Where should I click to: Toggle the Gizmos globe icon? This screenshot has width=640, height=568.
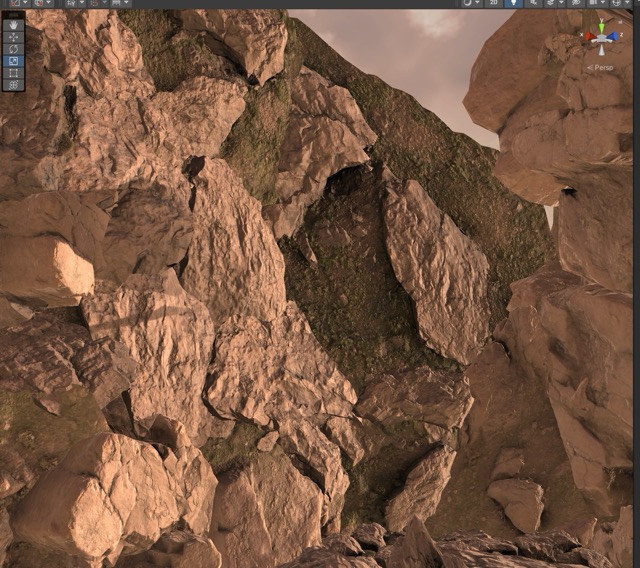coord(616,2)
